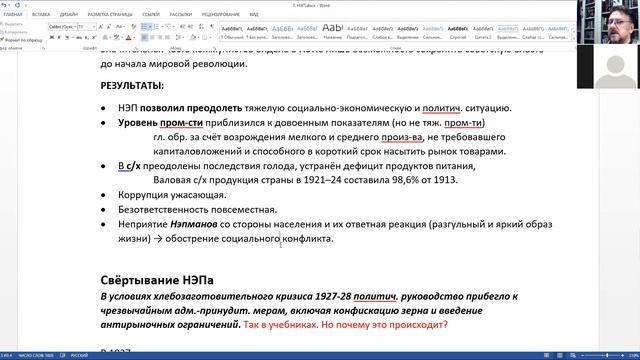Apply text highlight color

[116, 37]
